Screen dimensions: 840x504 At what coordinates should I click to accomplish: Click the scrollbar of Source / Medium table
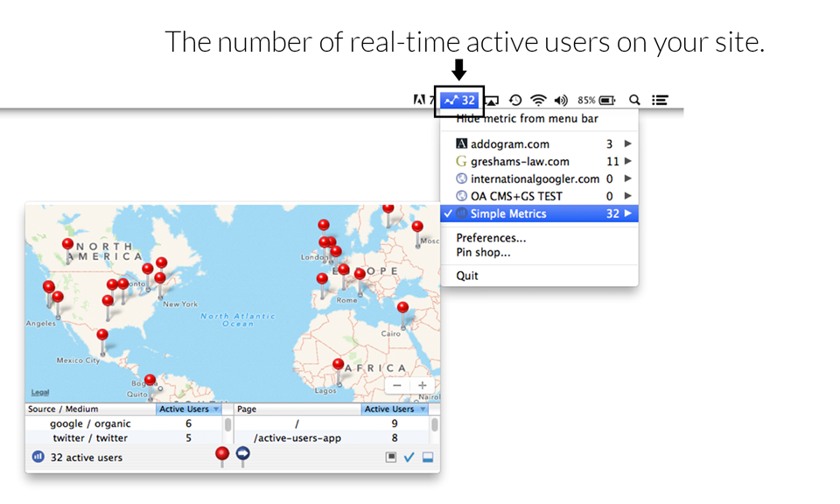pos(228,425)
